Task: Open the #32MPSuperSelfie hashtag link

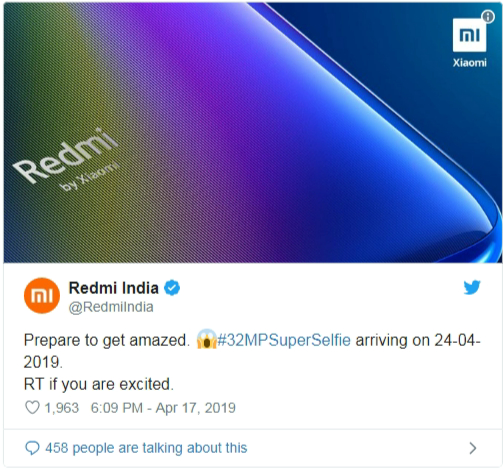Action: (x=284, y=340)
